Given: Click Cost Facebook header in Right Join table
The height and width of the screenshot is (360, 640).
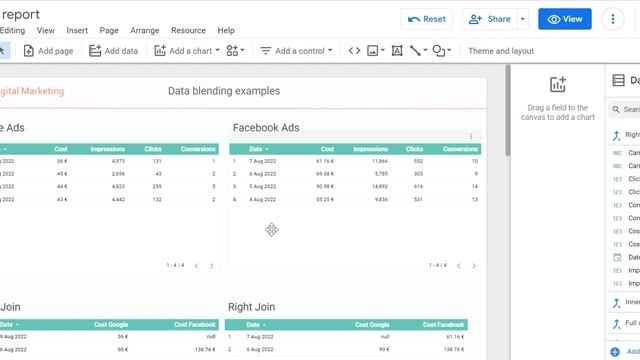Looking at the screenshot, I should 443,325.
